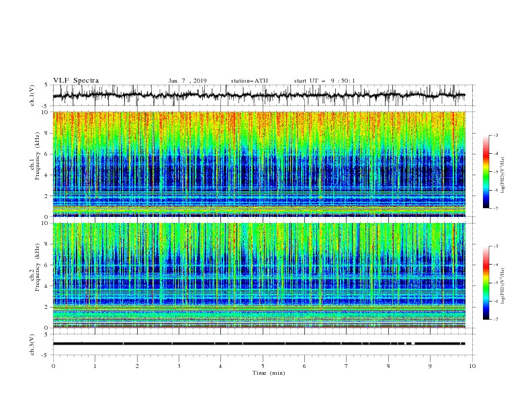
Task: Select the "start UT = 9:50:1" text
Action: point(324,81)
